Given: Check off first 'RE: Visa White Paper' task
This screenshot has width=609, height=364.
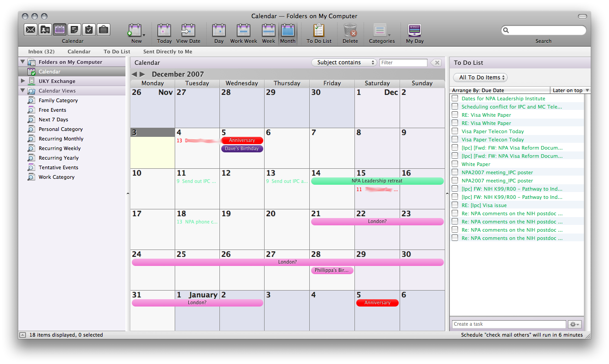Looking at the screenshot, I should click(455, 114).
